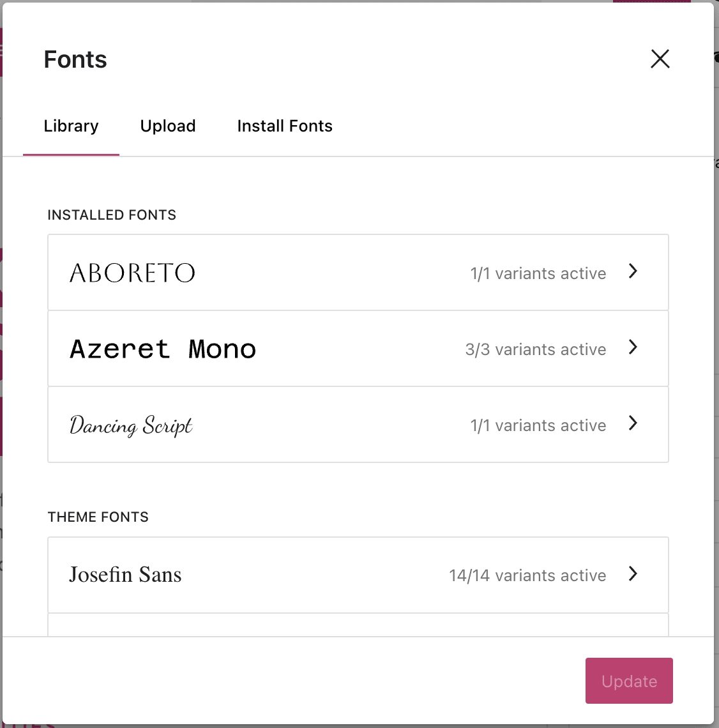Viewport: 719px width, 728px height.
Task: Open the Upload tab
Action: [168, 126]
